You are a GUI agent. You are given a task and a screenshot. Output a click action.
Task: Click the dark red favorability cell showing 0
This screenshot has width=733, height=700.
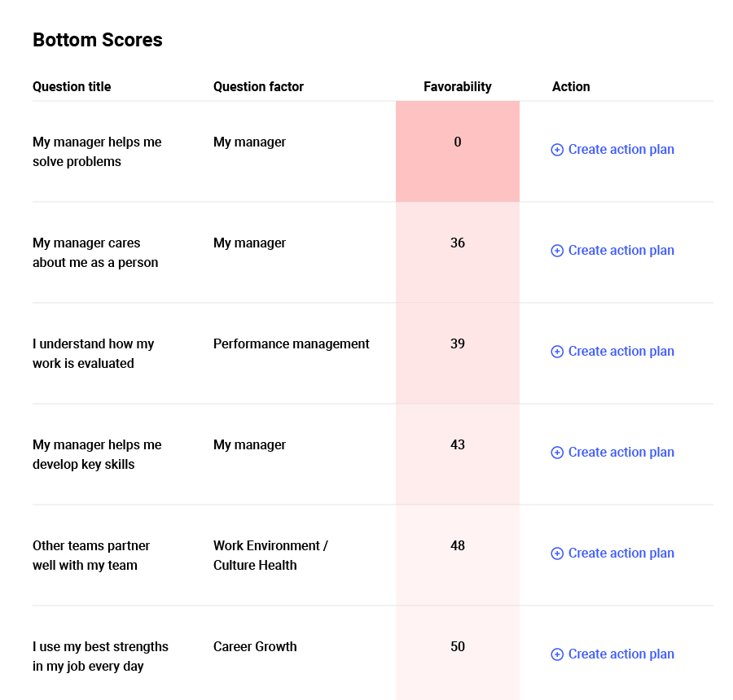pyautogui.click(x=457, y=150)
